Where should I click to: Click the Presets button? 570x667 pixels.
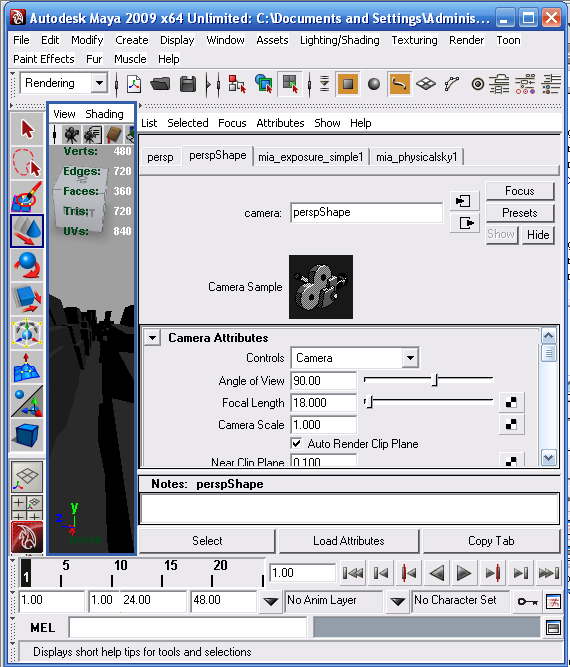tap(519, 213)
